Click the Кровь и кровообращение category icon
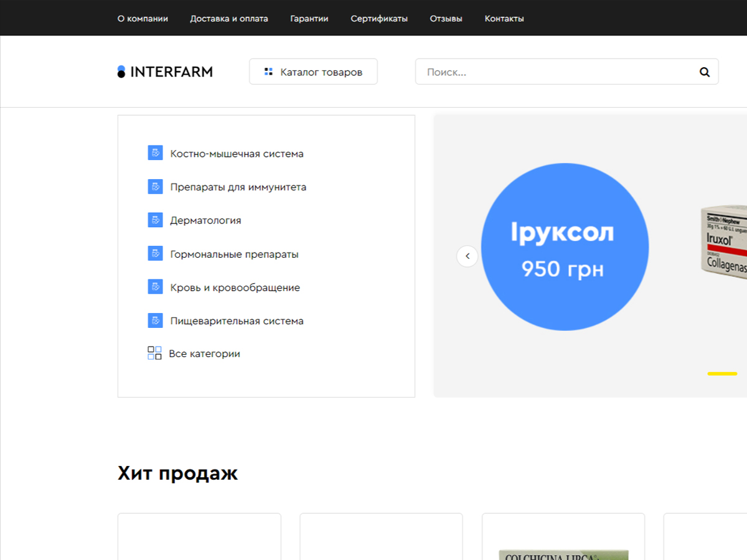This screenshot has height=560, width=747. 155,287
